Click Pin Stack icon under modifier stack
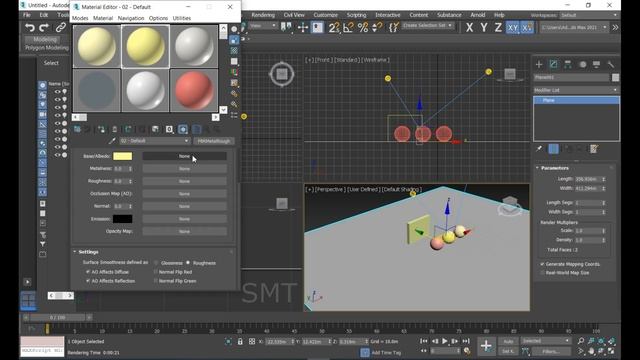Image resolution: width=640 pixels, height=360 pixels. click(x=539, y=149)
